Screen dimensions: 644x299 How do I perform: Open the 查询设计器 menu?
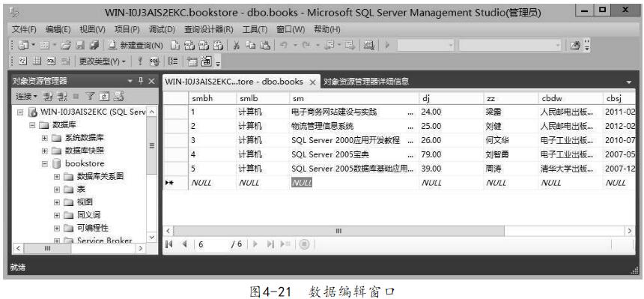click(x=209, y=30)
